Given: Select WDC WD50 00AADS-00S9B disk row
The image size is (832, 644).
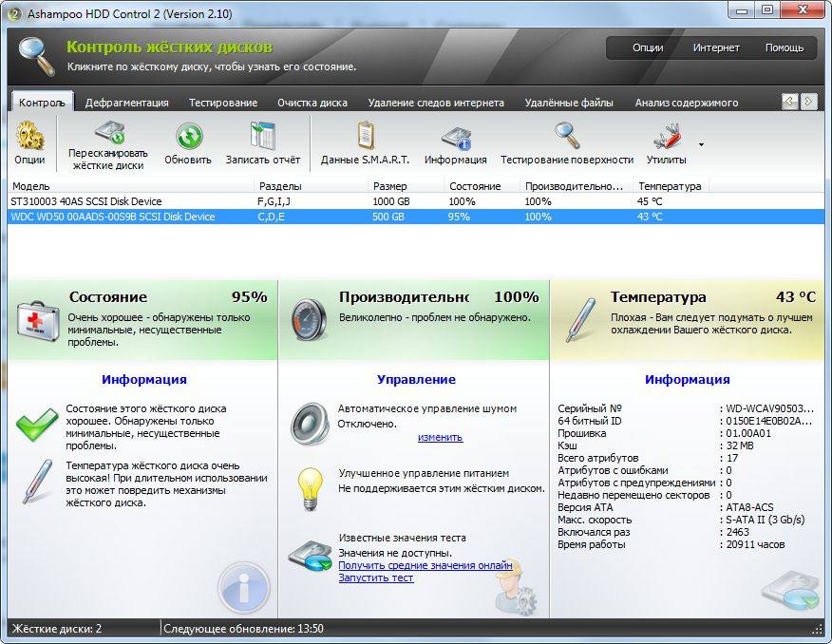Looking at the screenshot, I should tap(416, 217).
